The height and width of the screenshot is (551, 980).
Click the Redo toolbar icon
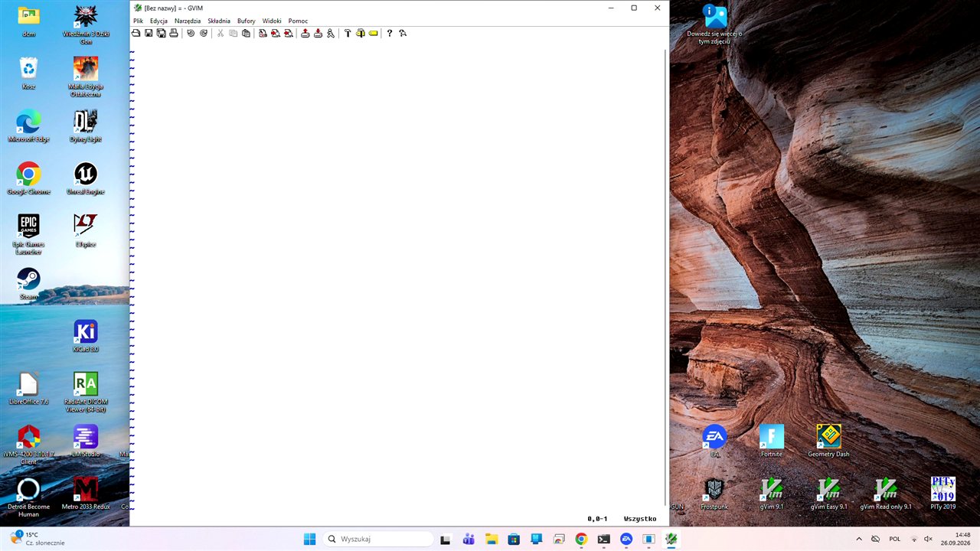204,33
